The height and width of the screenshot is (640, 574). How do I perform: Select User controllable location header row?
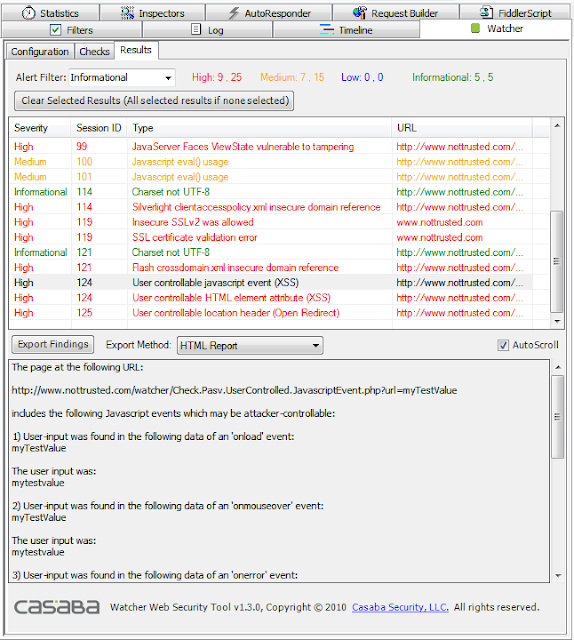[271, 313]
